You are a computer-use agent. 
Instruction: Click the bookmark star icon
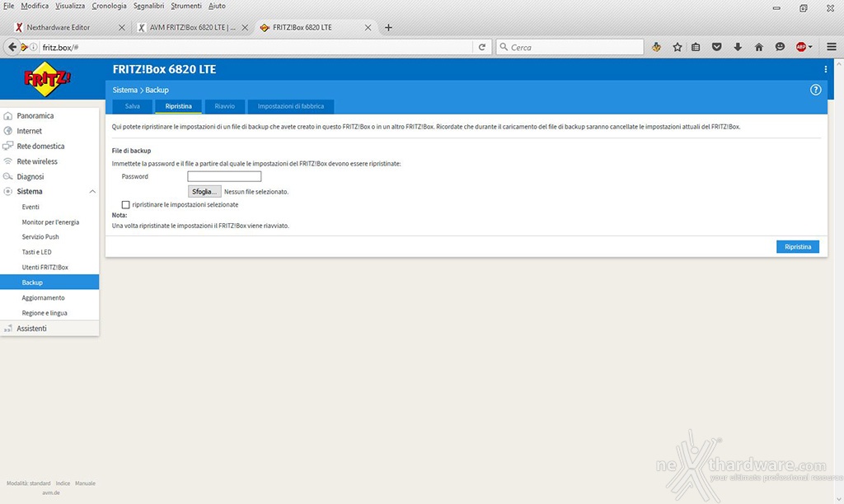point(678,47)
